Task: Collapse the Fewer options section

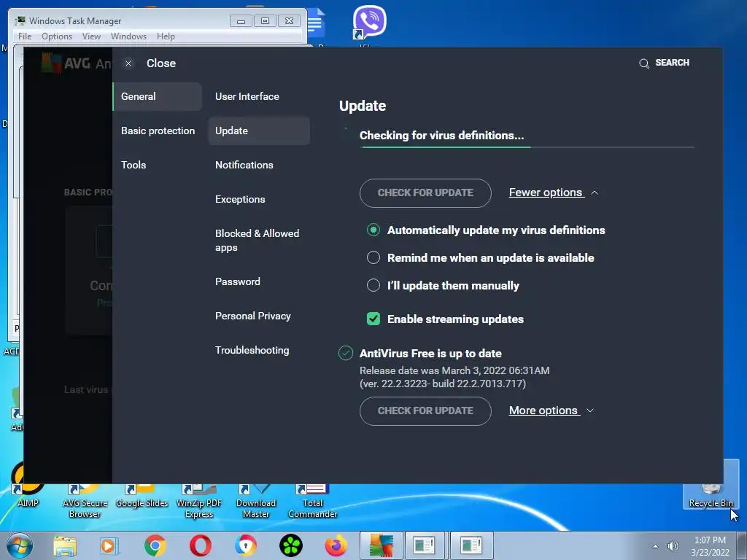Action: tap(554, 192)
